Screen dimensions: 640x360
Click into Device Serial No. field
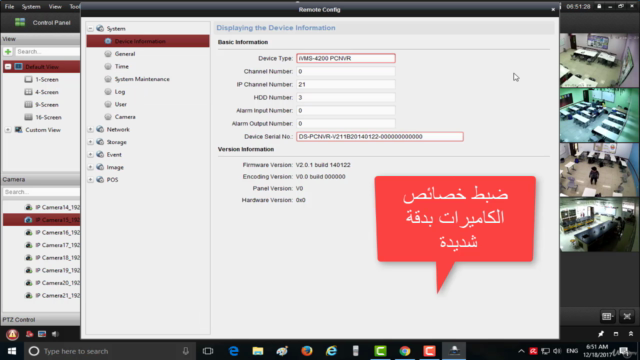[380, 137]
